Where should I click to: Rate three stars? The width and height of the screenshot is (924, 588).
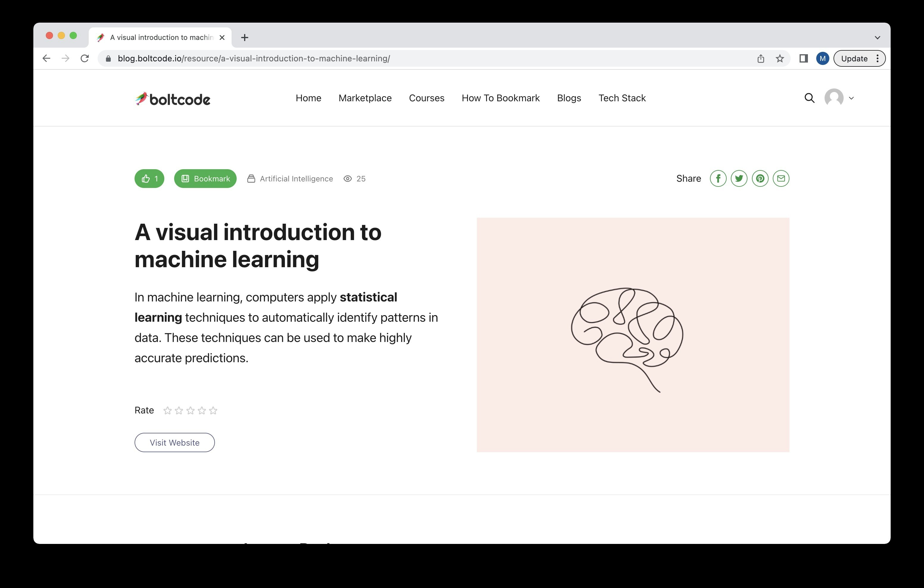click(x=190, y=410)
